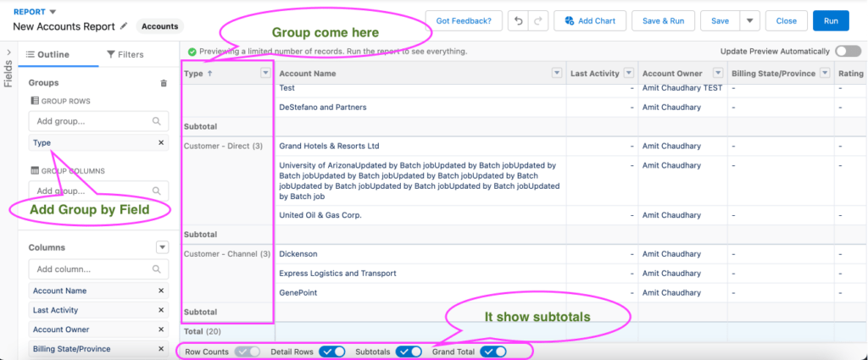Click the Type column sort arrow

pyautogui.click(x=209, y=73)
